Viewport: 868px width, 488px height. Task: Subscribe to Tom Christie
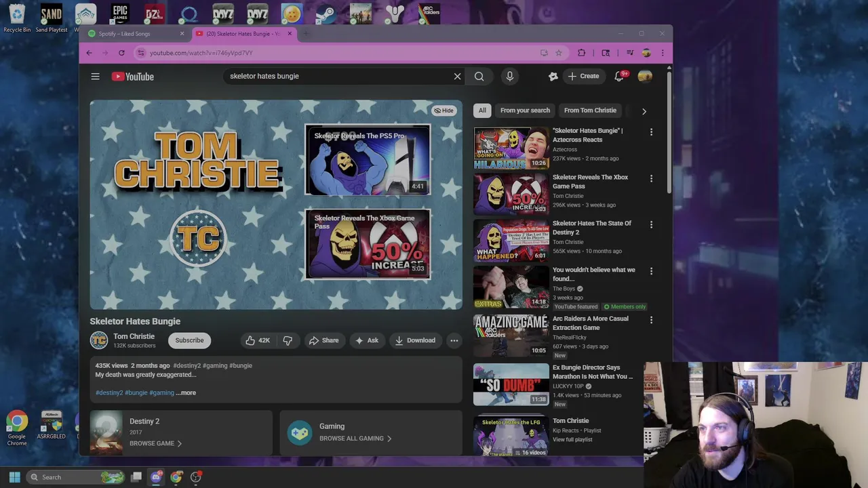pos(189,340)
